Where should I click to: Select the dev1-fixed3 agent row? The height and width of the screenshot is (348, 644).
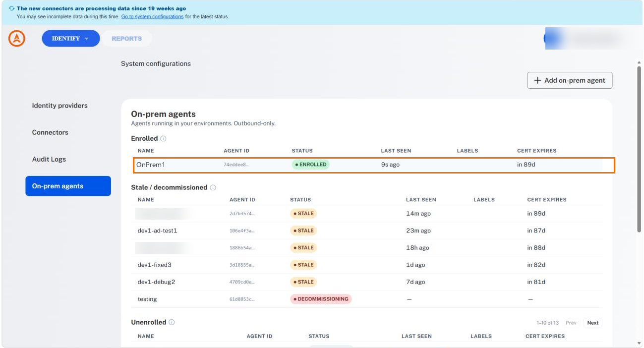pos(367,265)
